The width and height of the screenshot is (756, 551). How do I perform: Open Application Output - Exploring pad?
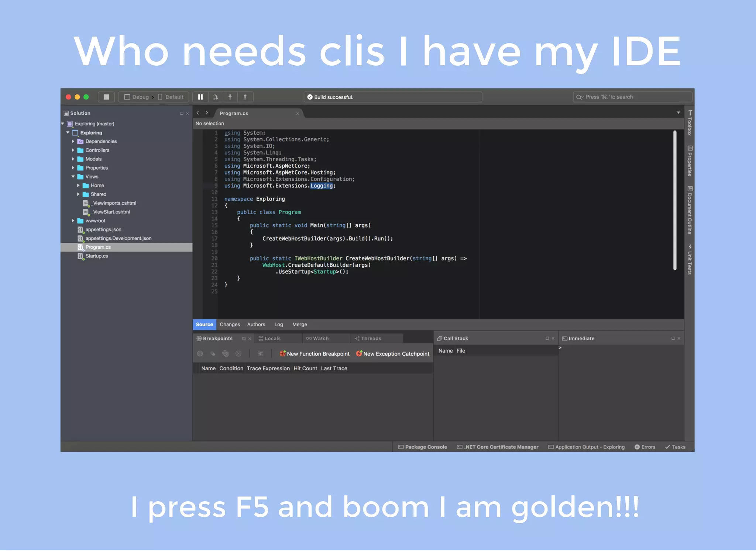587,447
